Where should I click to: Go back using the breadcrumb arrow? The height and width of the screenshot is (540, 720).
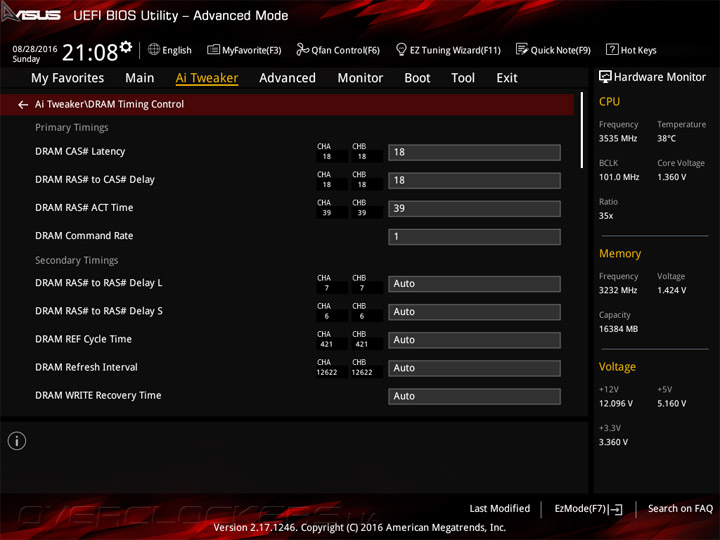pos(23,105)
